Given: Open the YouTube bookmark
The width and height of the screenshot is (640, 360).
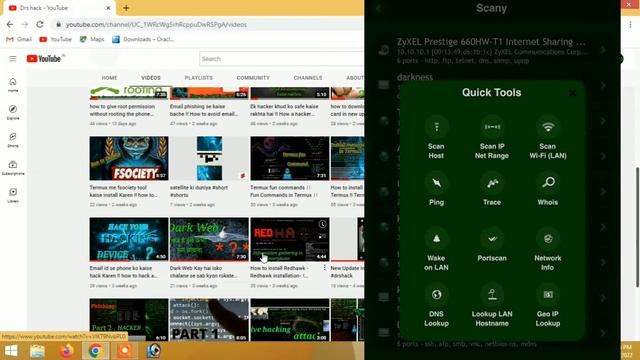Looking at the screenshot, I should pyautogui.click(x=56, y=39).
